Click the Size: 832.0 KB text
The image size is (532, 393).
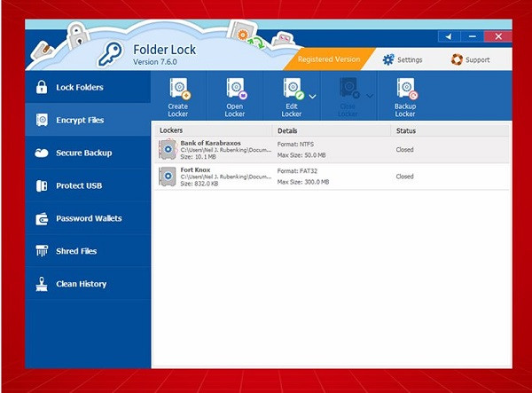tap(199, 184)
